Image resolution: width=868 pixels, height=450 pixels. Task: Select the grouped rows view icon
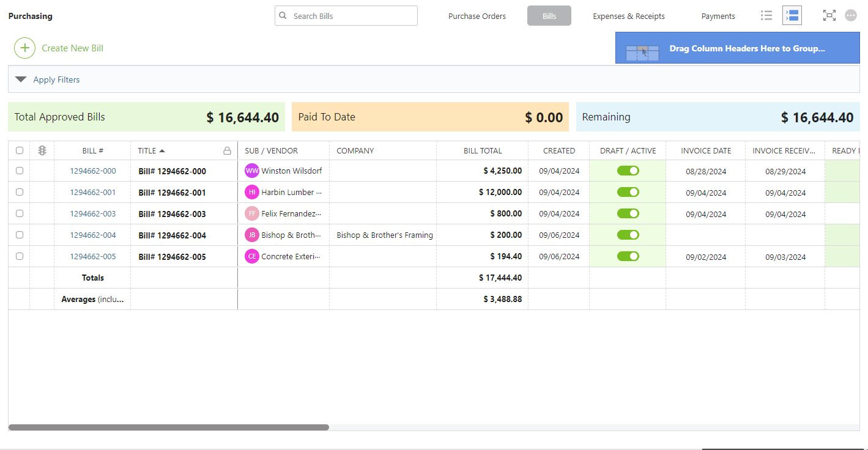792,16
